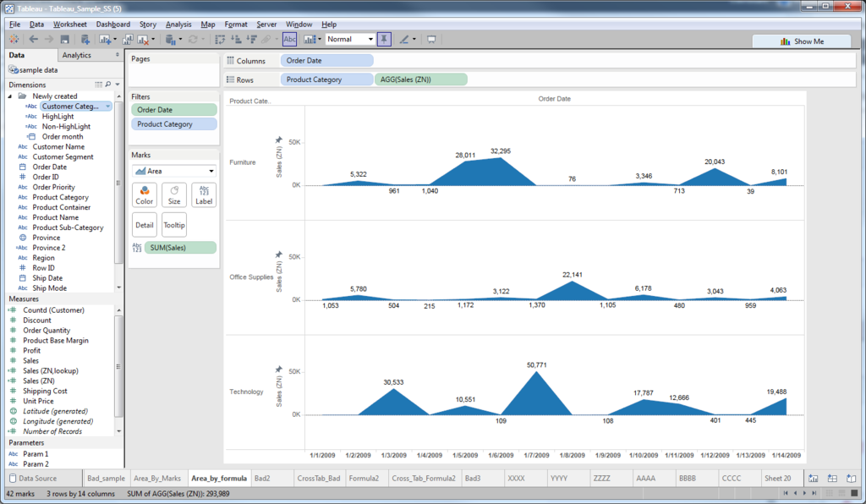Click the Sort ascending toolbar icon

tap(236, 39)
